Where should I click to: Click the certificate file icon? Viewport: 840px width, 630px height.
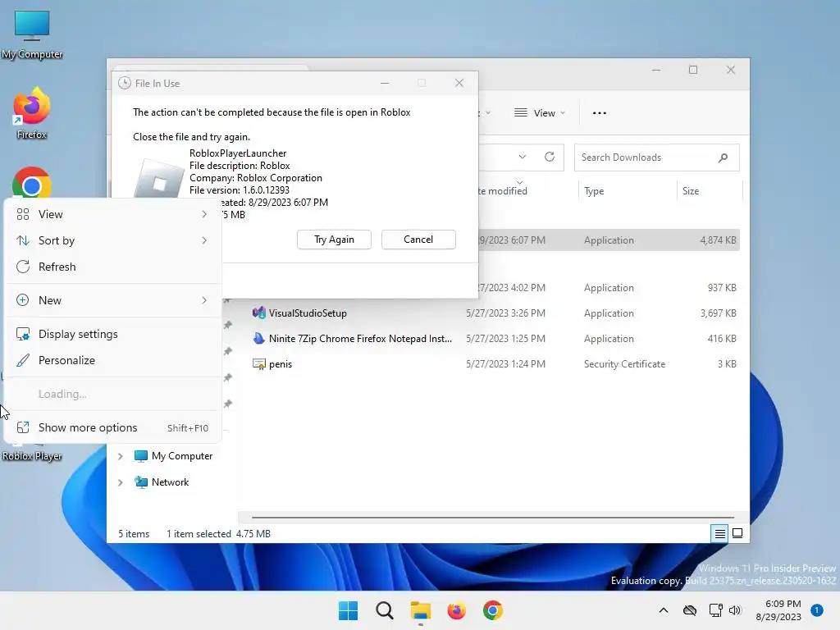point(259,364)
